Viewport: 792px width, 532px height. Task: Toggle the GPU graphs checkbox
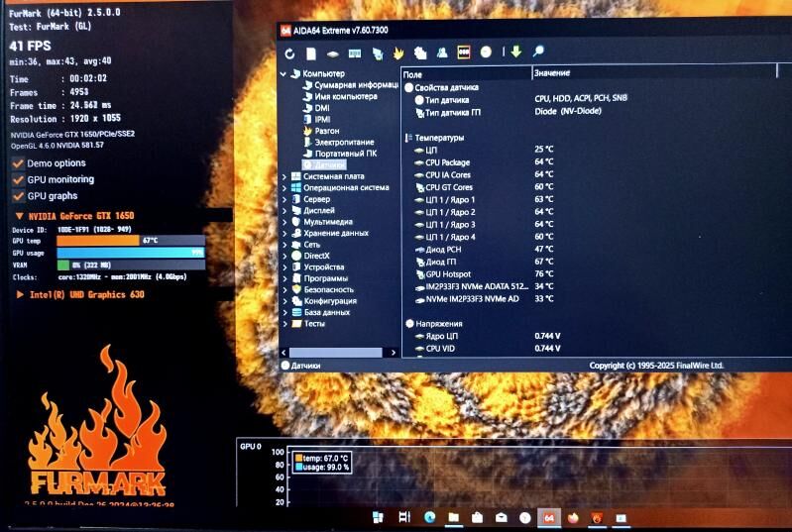(18, 196)
